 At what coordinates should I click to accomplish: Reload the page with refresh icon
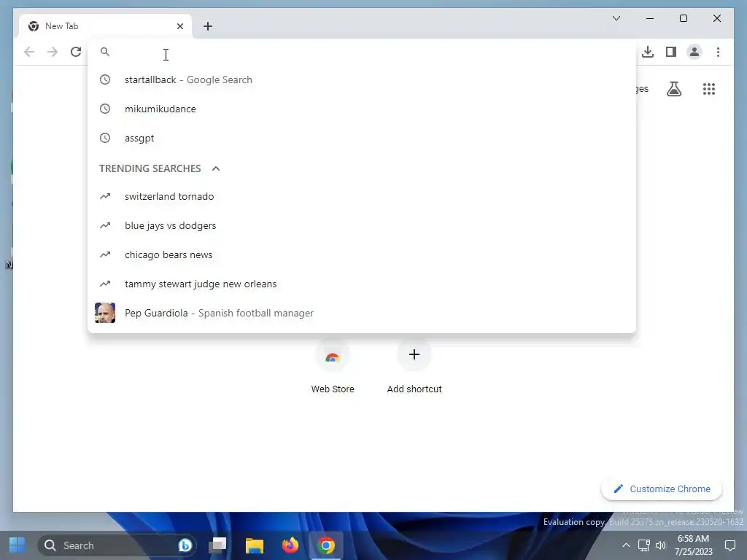tap(76, 52)
